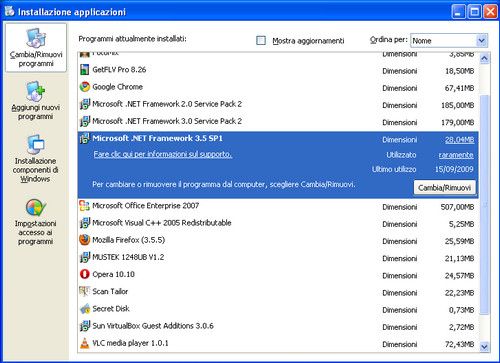This screenshot has height=363, width=500.
Task: Click the 28,04MB size link
Action: pos(459,140)
